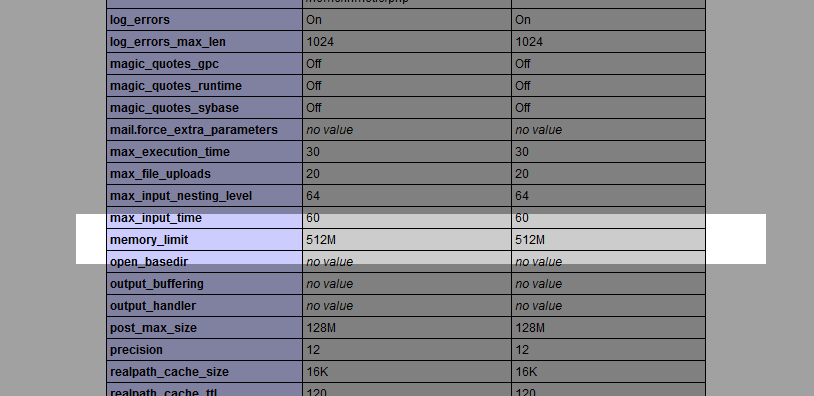814x396 pixels.
Task: Click local value On of log_errors
Action: coord(314,20)
